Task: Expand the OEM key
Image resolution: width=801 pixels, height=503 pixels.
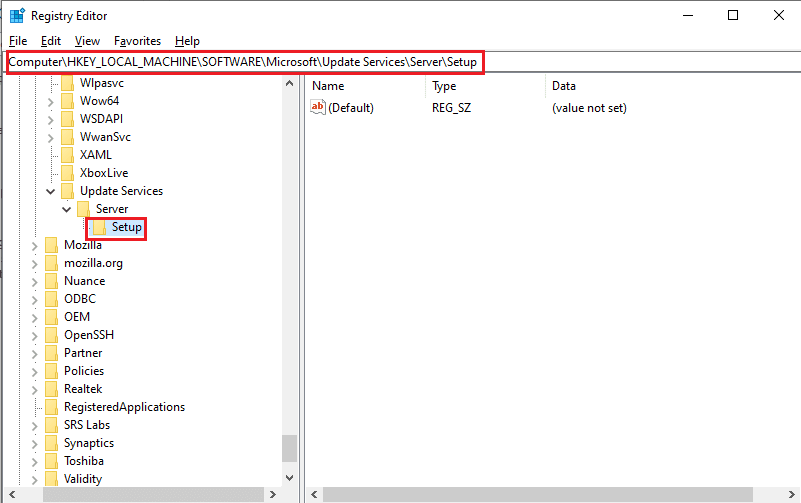Action: pos(34,318)
